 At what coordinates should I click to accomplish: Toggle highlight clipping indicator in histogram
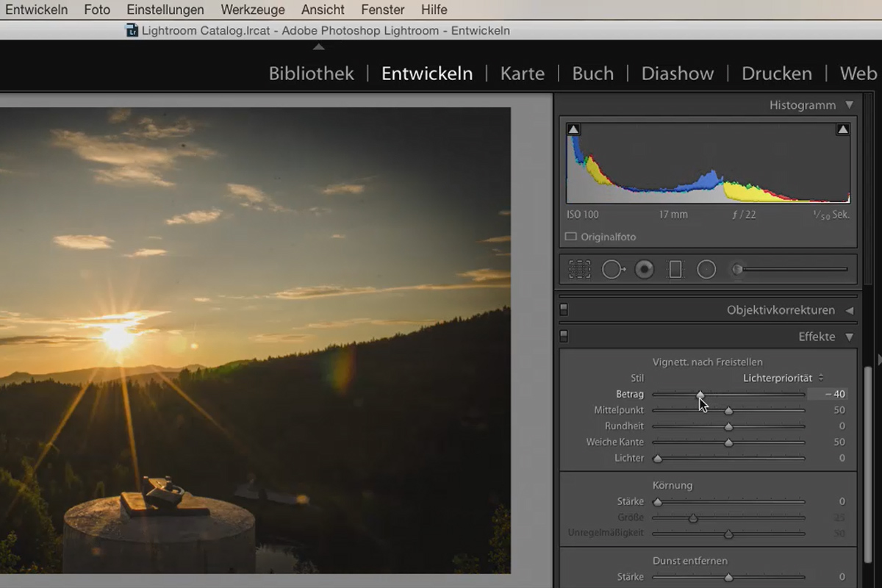pyautogui.click(x=843, y=129)
